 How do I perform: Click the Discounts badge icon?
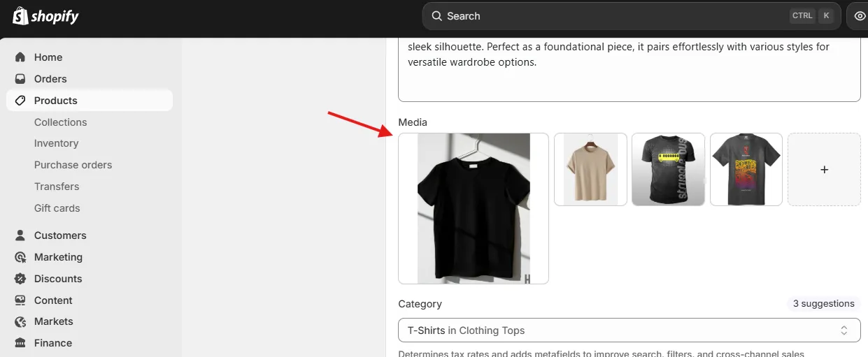click(x=20, y=279)
